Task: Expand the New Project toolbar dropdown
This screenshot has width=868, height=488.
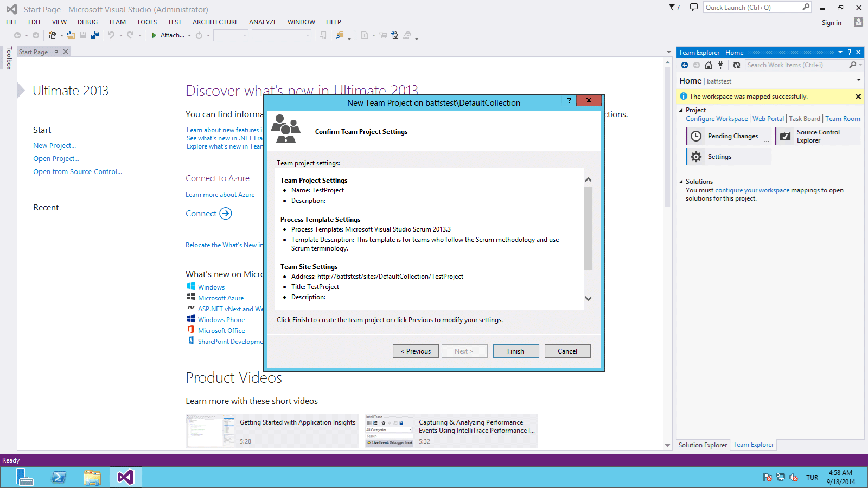Action: tap(61, 35)
